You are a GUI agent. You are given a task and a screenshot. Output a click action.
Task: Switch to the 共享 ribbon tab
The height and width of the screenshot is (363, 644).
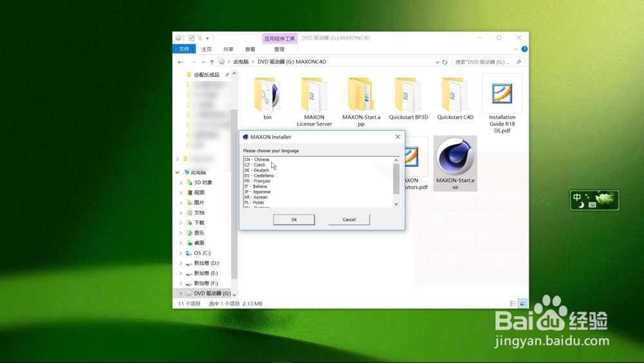coord(229,49)
